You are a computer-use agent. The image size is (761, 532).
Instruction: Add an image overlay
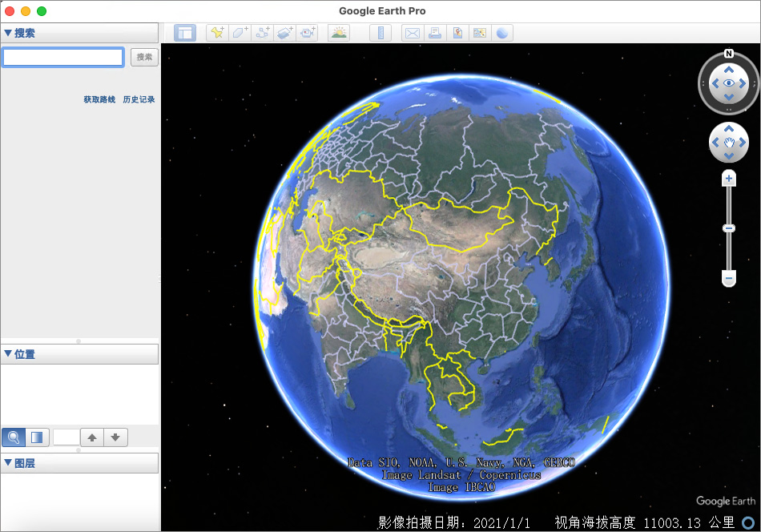[285, 33]
